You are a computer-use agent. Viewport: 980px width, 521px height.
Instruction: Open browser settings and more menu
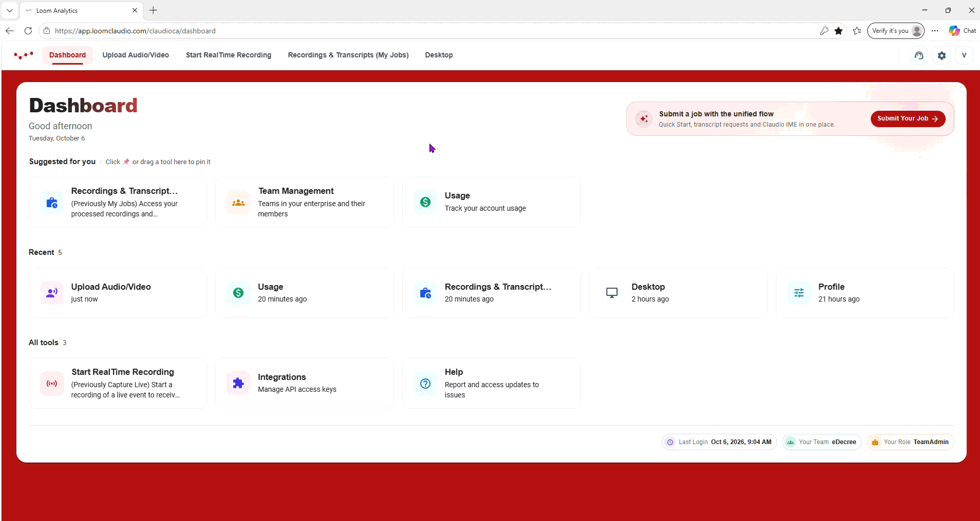[x=935, y=31]
